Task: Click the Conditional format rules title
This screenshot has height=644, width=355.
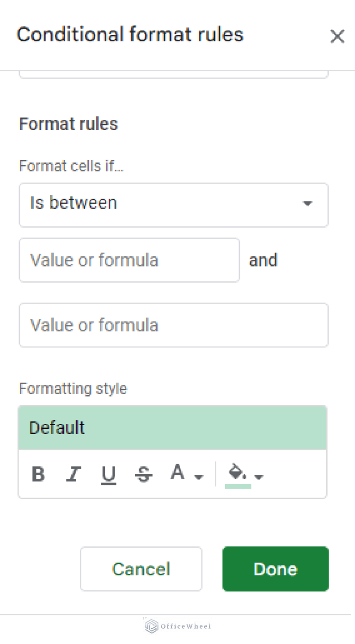Action: (130, 34)
